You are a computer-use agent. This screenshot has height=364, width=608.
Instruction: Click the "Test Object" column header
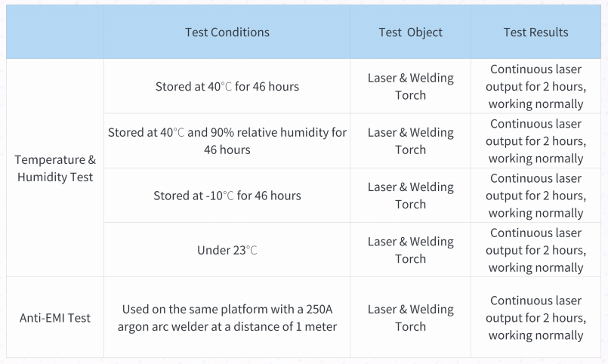click(410, 32)
